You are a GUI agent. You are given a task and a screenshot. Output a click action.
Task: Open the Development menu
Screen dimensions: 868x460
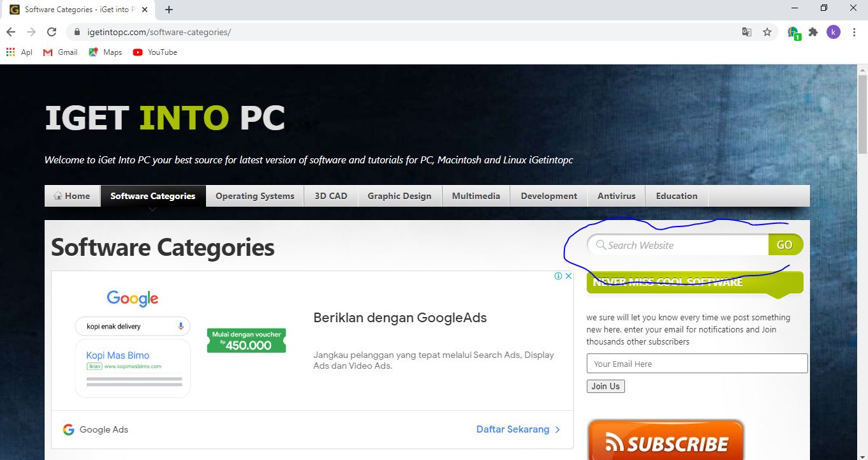(548, 196)
